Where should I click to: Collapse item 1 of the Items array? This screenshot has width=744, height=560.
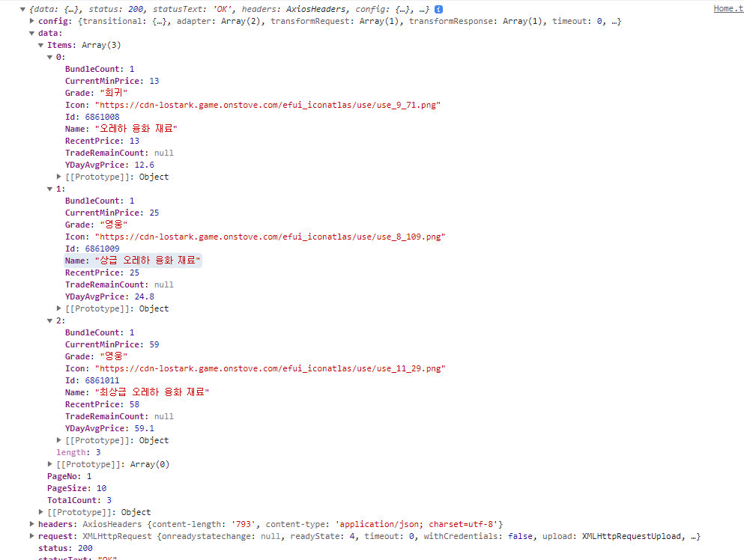pyautogui.click(x=50, y=189)
